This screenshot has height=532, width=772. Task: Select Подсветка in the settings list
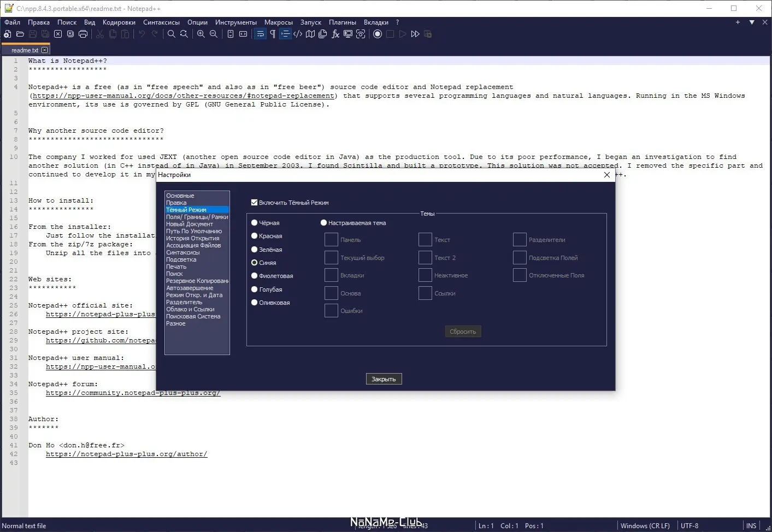pos(197,259)
